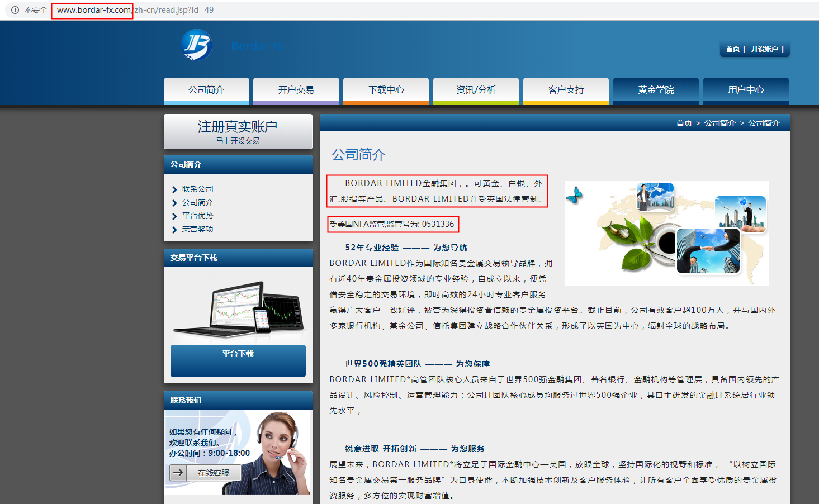This screenshot has height=504, width=819.
Task: Click chevron bullet beside 平台优势
Action: (x=174, y=216)
